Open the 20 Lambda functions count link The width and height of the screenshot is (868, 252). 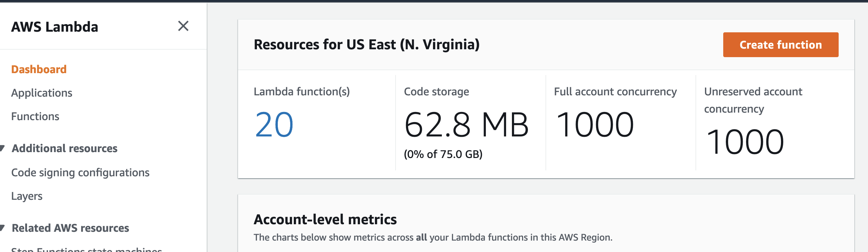coord(274,125)
